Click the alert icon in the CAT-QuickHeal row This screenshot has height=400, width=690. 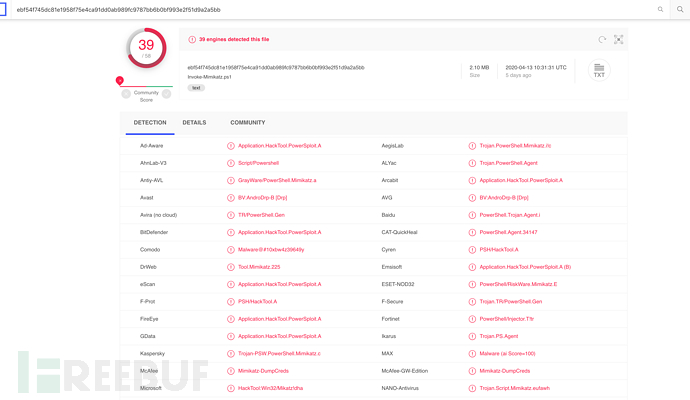point(472,232)
